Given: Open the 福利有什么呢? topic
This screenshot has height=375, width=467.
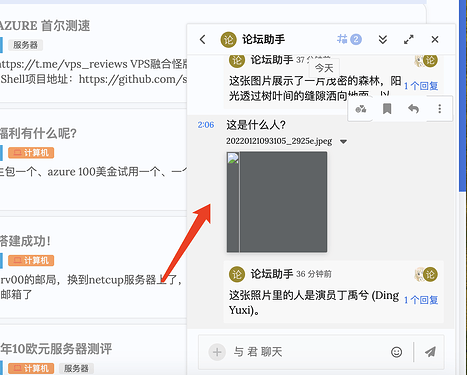Looking at the screenshot, I should click(38, 134).
